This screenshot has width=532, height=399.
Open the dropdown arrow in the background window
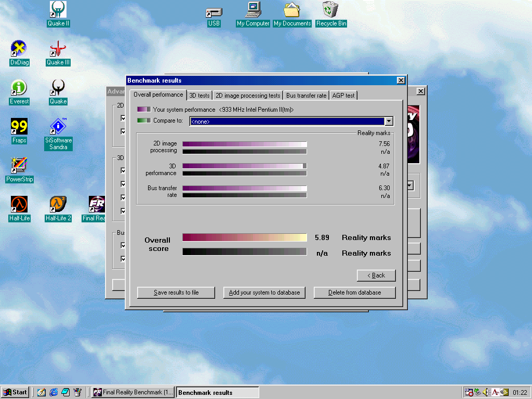(x=410, y=185)
